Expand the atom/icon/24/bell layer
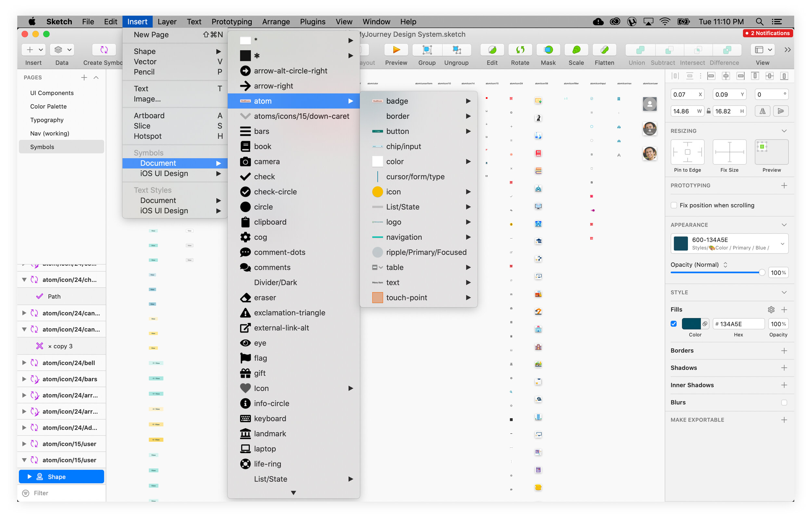 click(24, 363)
